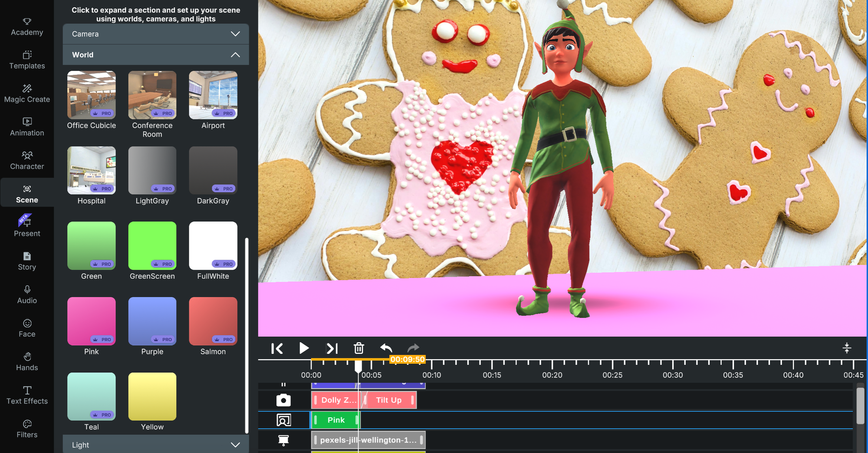Select the Pink world background
The height and width of the screenshot is (453, 868).
tap(91, 321)
